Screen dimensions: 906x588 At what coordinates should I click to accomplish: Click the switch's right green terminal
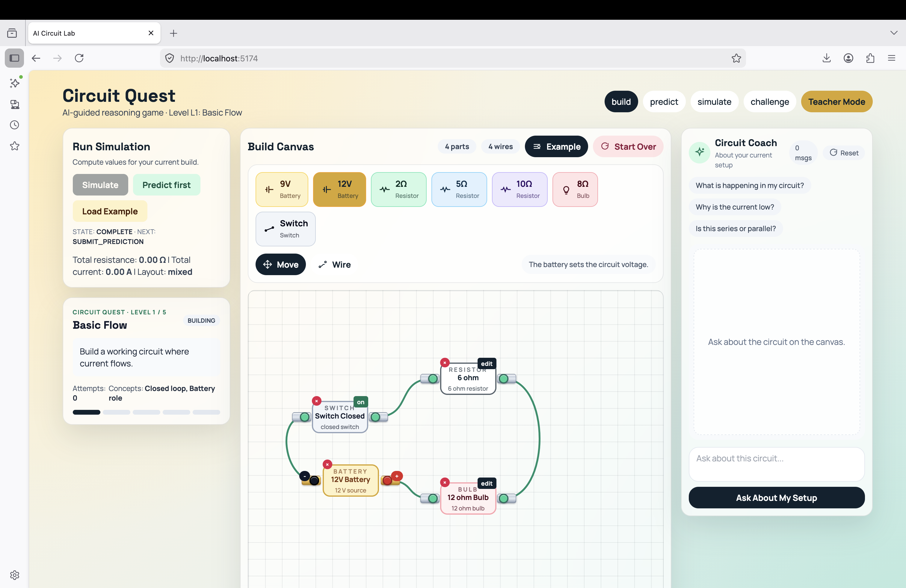pyautogui.click(x=375, y=417)
